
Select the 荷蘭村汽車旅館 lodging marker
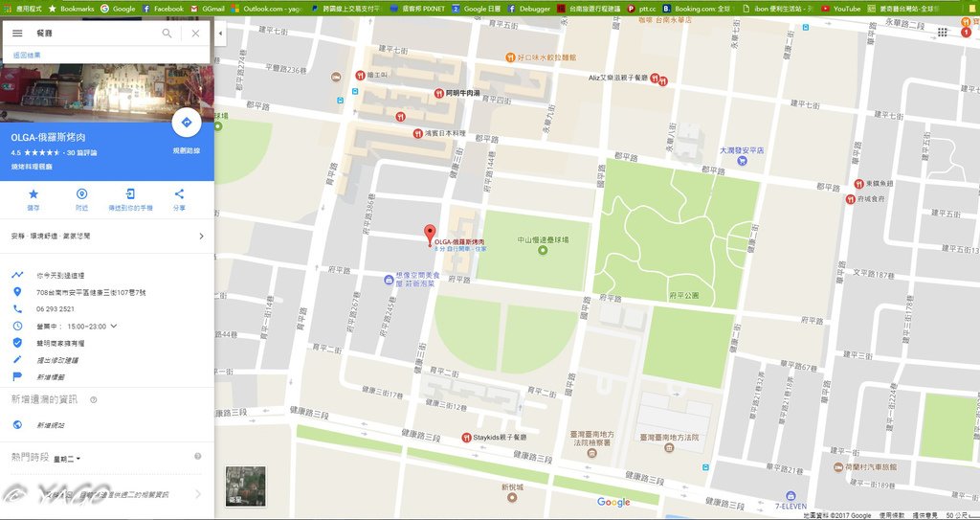point(838,466)
